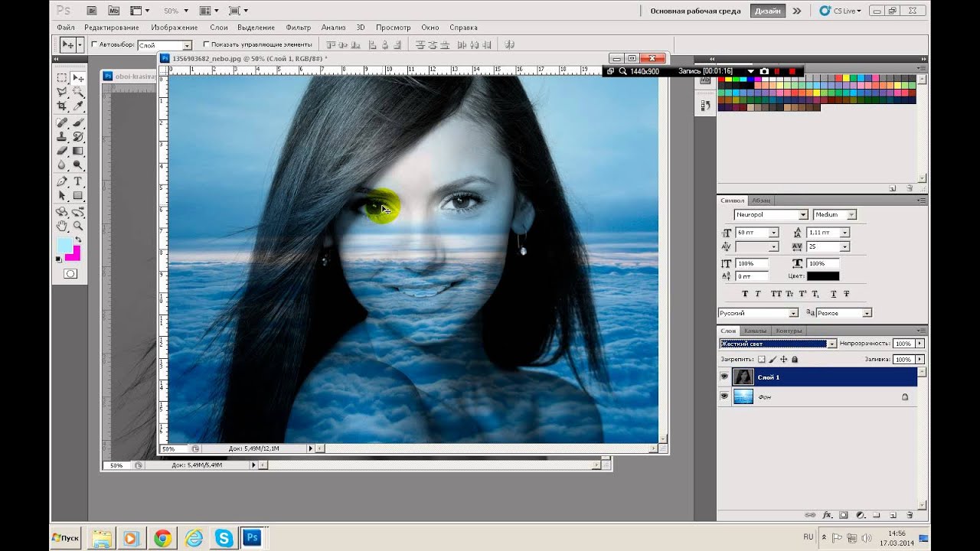Select the Eraser tool
Viewport: 980px width, 551px height.
pyautogui.click(x=62, y=151)
